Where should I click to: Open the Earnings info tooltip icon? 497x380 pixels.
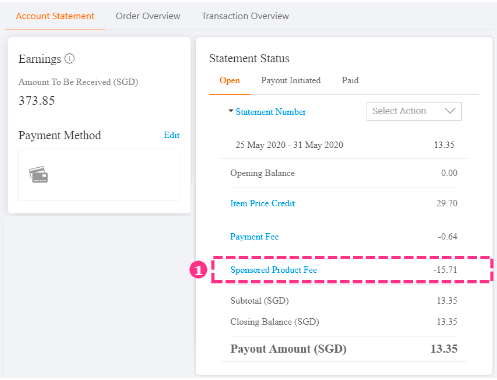[x=69, y=59]
